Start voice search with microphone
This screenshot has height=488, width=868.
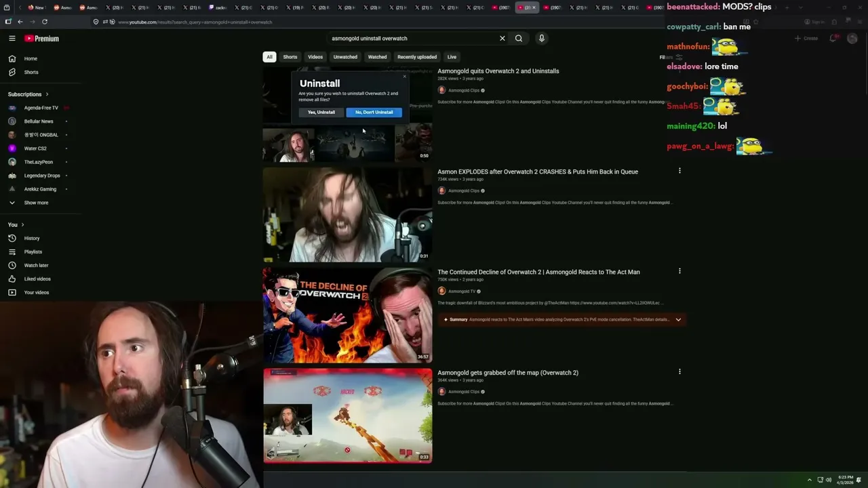(541, 39)
